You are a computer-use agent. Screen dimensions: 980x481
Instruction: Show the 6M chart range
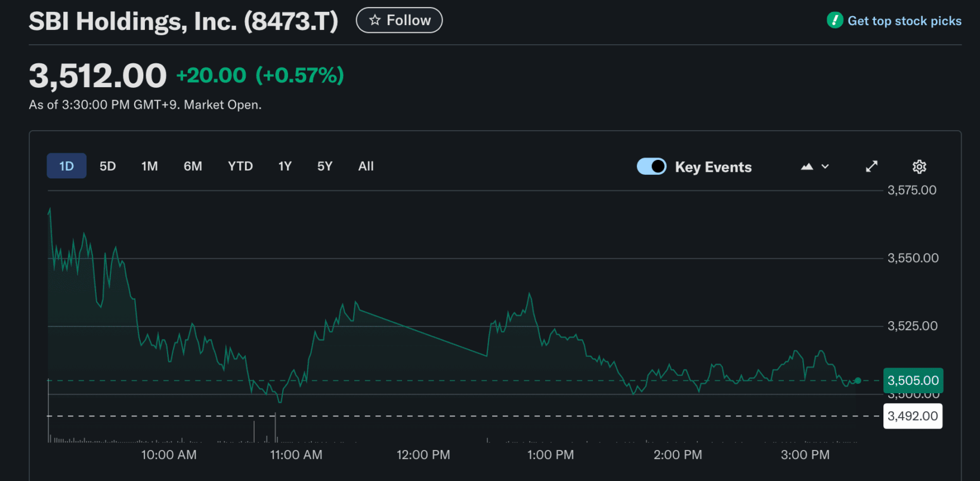click(193, 166)
